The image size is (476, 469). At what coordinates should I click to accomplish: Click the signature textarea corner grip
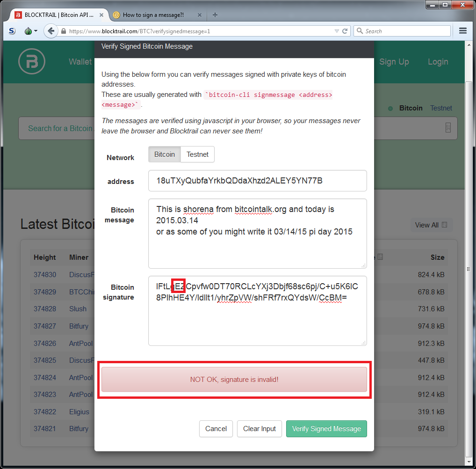click(364, 343)
